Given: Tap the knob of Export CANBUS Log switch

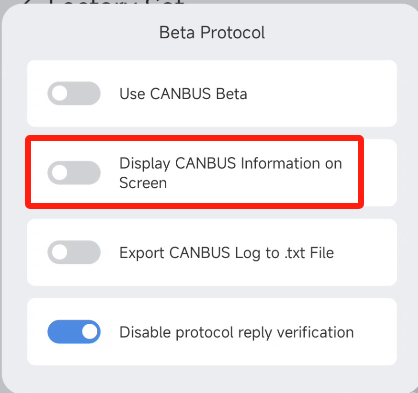Looking at the screenshot, I should [x=60, y=252].
